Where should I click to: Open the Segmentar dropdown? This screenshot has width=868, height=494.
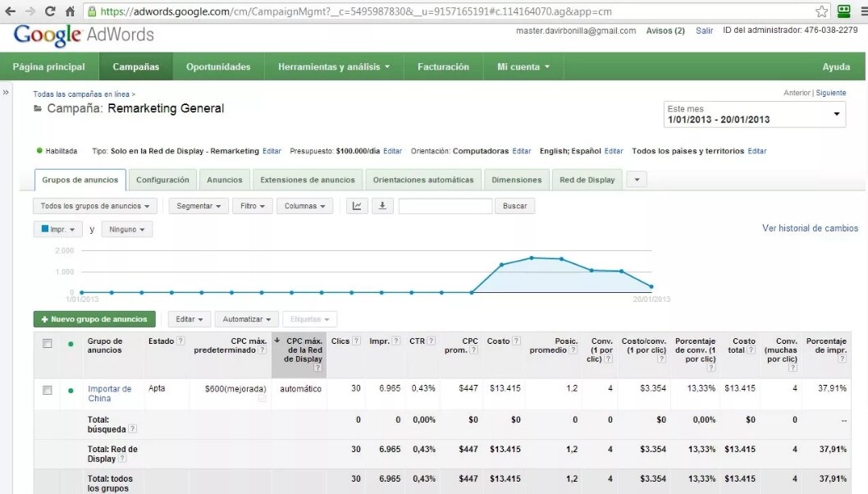pos(199,206)
